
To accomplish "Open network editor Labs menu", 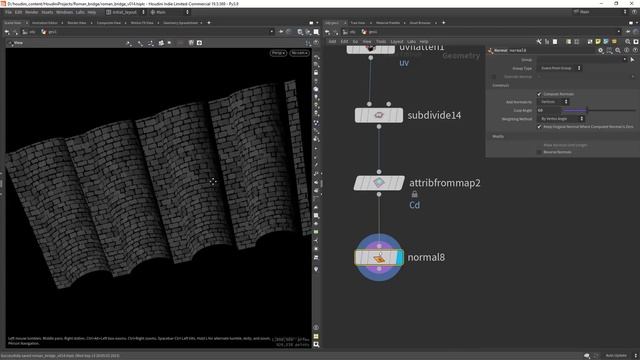I will [411, 42].
